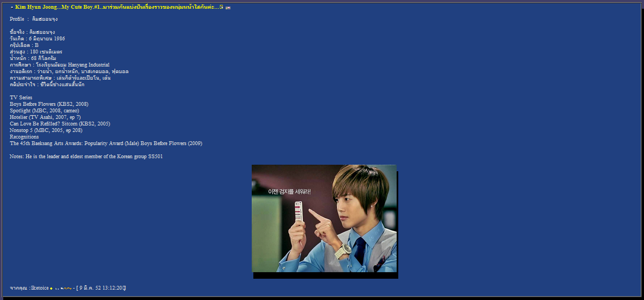Click 'Spotlight (MBC, 2008, cameo)' line

click(44, 111)
